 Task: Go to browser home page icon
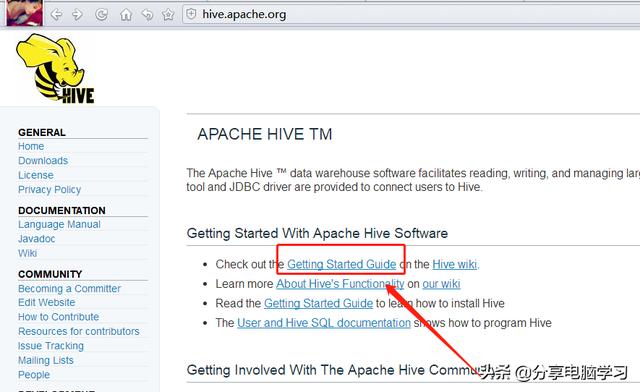coord(126,15)
